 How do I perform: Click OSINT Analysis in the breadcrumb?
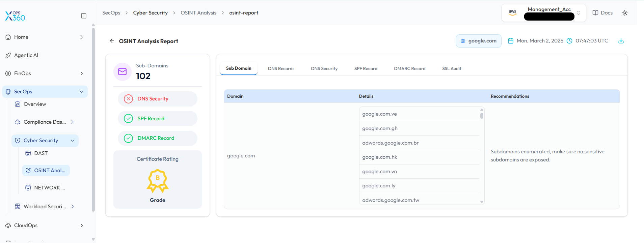click(198, 13)
